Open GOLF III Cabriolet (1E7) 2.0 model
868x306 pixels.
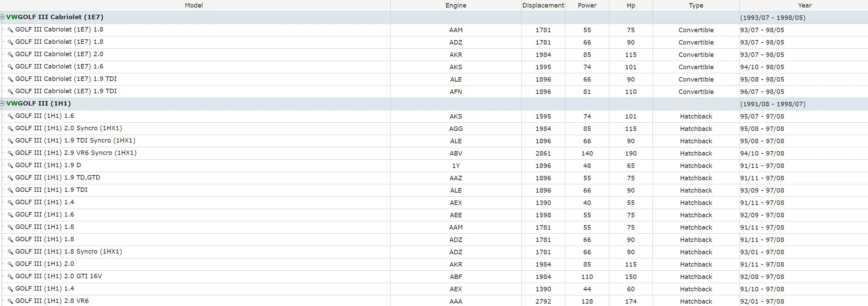(x=59, y=54)
